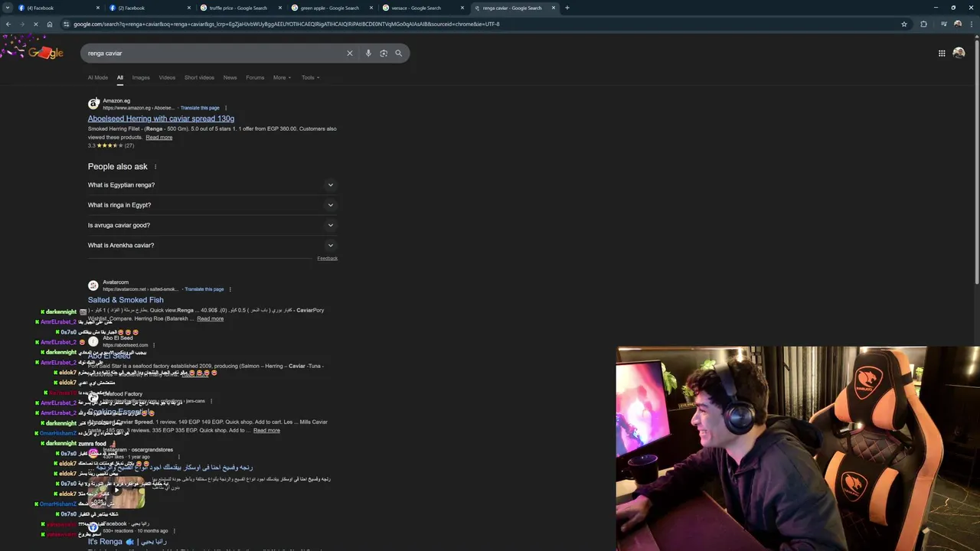Close the truffle price tab

pyautogui.click(x=281, y=8)
